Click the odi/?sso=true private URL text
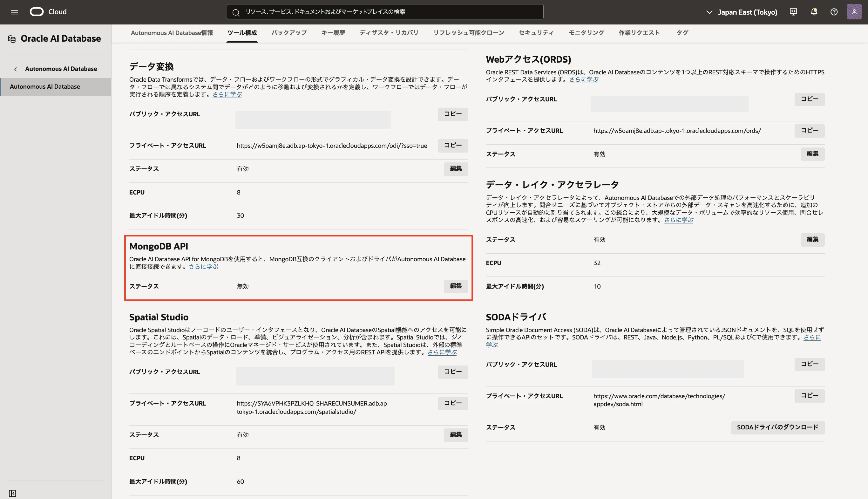The image size is (868, 499). tap(332, 146)
